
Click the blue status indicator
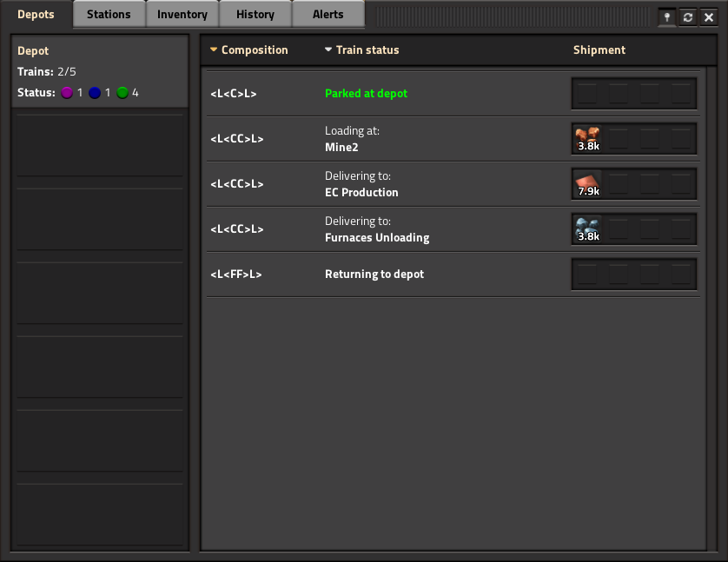[x=95, y=93]
